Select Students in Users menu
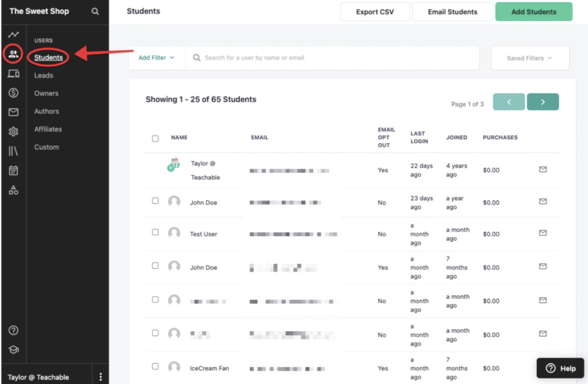This screenshot has height=384, width=588. pyautogui.click(x=48, y=57)
